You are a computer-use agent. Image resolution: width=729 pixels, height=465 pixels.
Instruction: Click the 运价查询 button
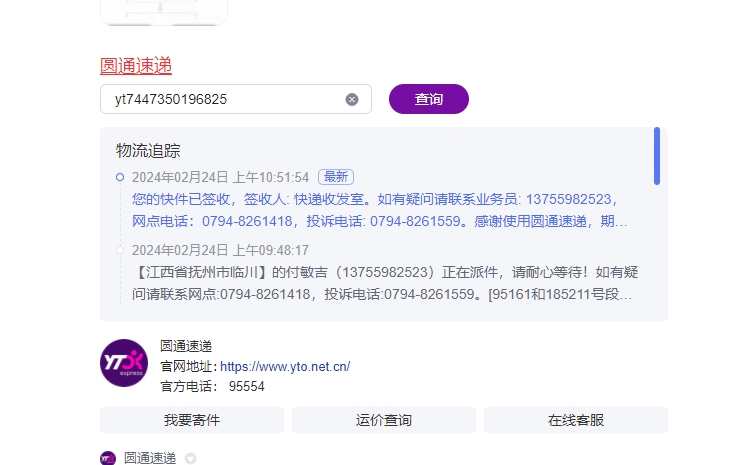[384, 420]
